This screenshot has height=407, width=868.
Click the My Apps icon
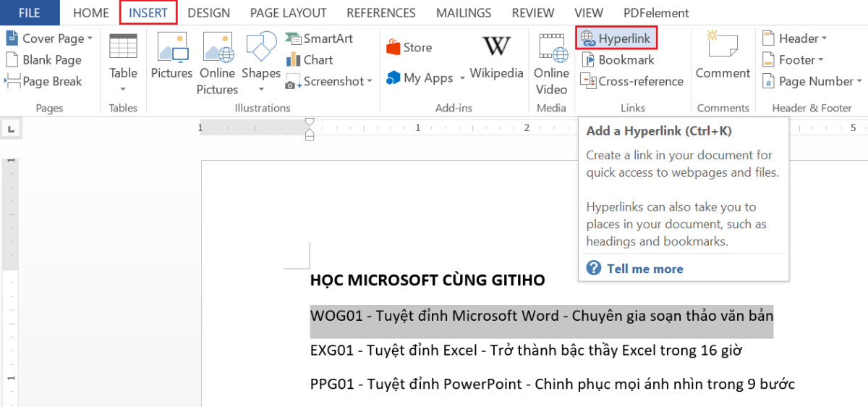coord(393,77)
